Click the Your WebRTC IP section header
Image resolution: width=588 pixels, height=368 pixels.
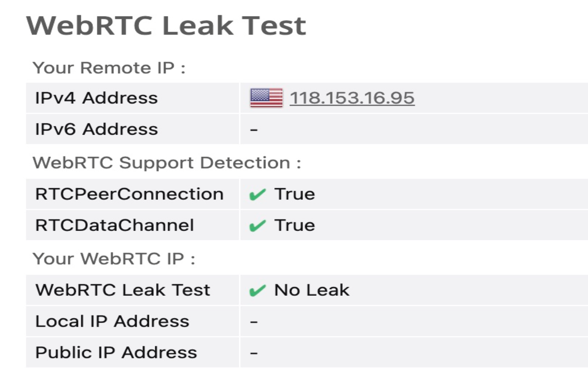(x=114, y=259)
